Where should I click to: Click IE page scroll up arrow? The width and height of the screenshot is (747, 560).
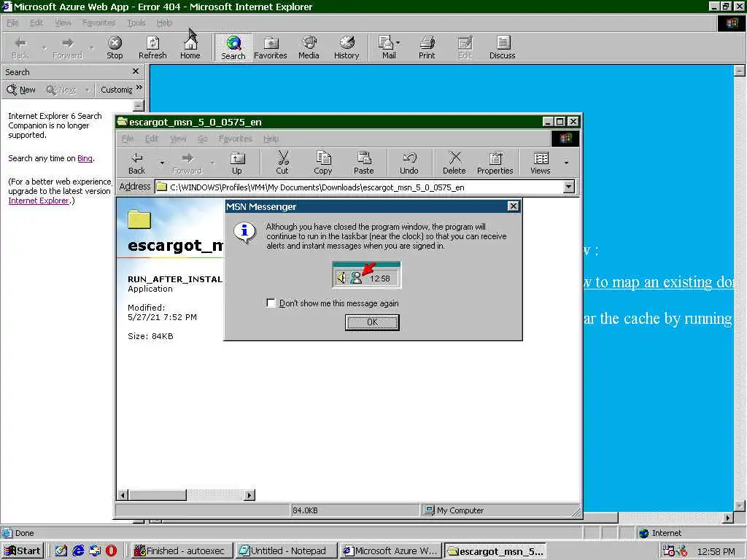pyautogui.click(x=740, y=71)
